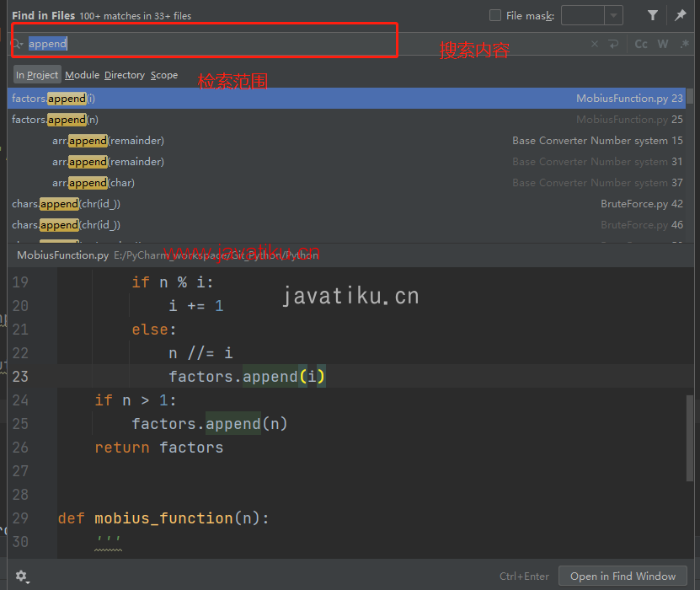Clear the search text with X icon

[x=595, y=44]
